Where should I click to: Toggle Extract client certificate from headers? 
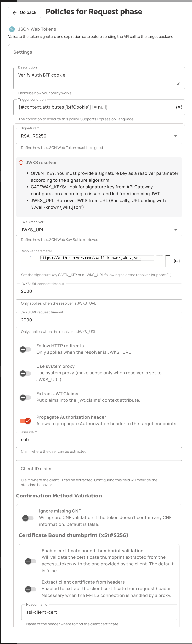(x=31, y=589)
